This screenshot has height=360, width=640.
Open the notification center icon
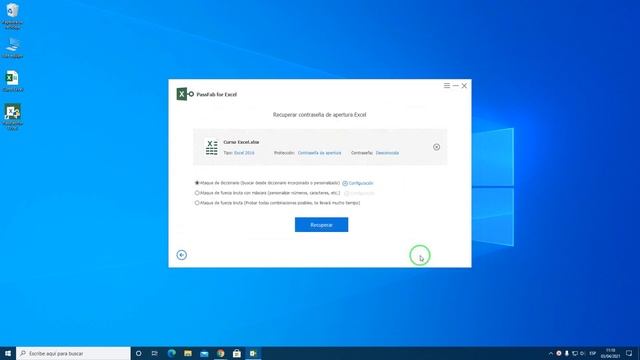629,353
